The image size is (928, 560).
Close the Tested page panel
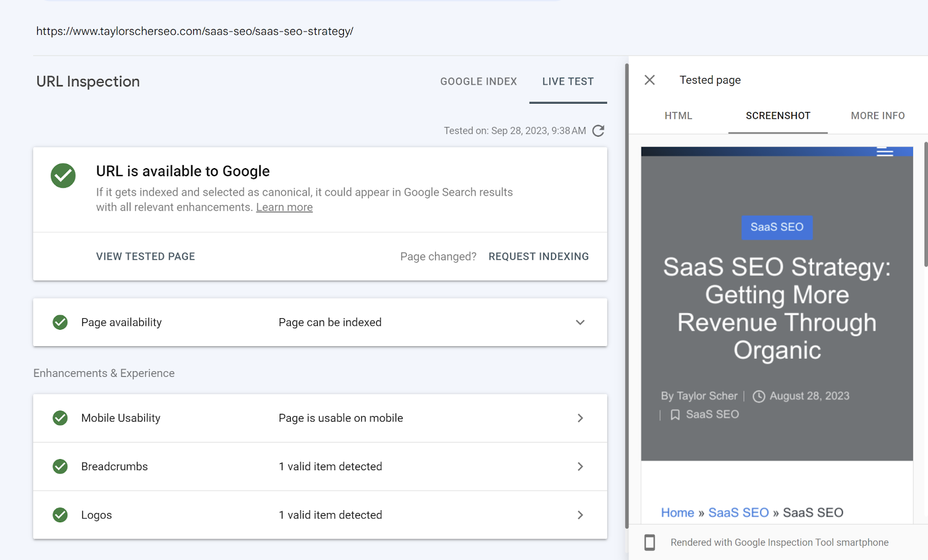650,80
